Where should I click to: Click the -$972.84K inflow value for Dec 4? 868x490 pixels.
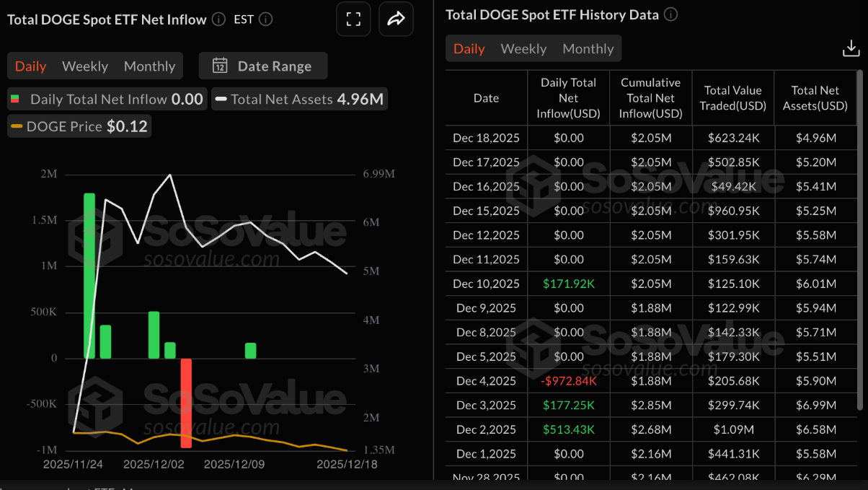point(569,380)
